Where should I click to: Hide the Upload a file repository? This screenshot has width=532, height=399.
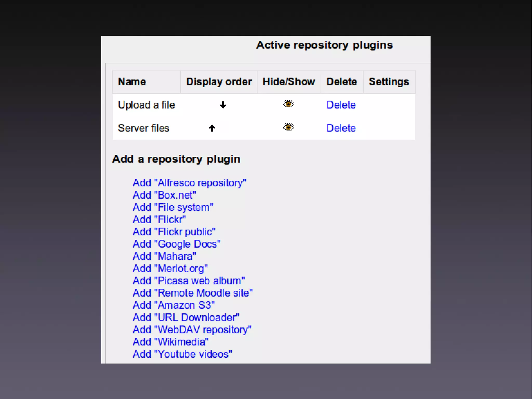point(288,104)
